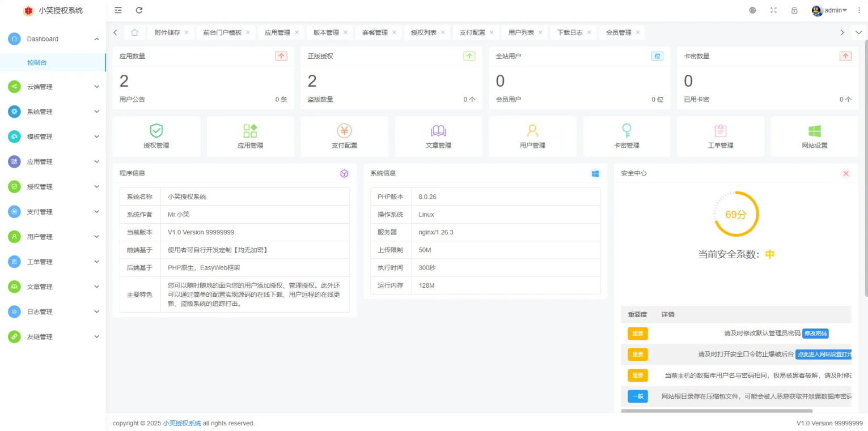Click the 卡密管理 key icon
This screenshot has height=431, width=868.
pyautogui.click(x=626, y=131)
